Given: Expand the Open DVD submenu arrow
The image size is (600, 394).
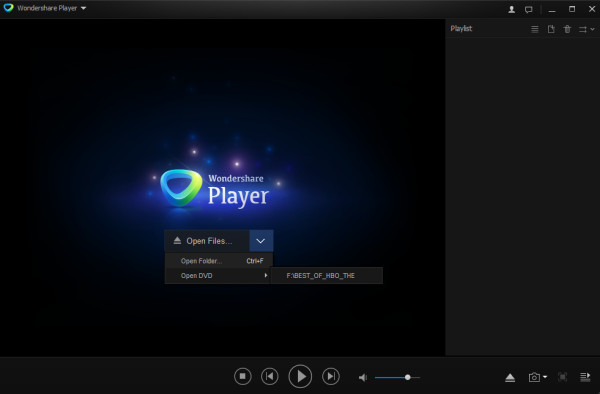Looking at the screenshot, I should [x=266, y=275].
